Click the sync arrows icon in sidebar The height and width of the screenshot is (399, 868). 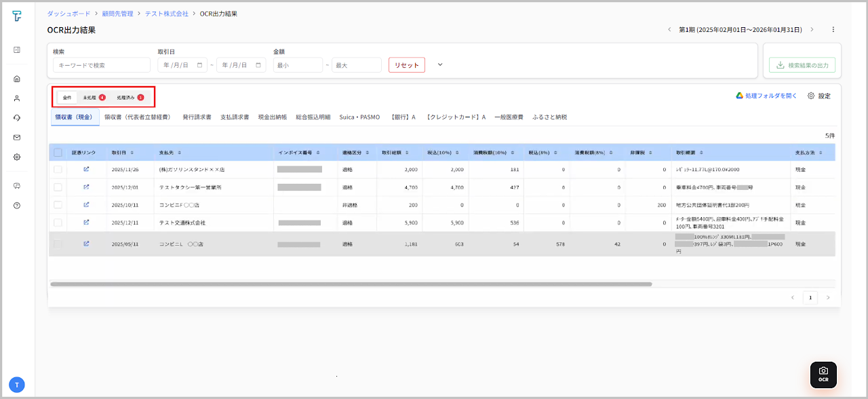(17, 117)
